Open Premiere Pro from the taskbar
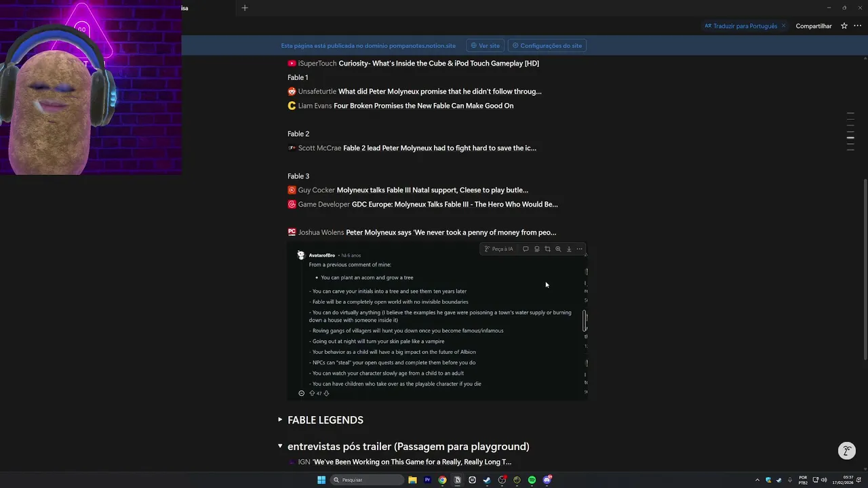 (427, 480)
